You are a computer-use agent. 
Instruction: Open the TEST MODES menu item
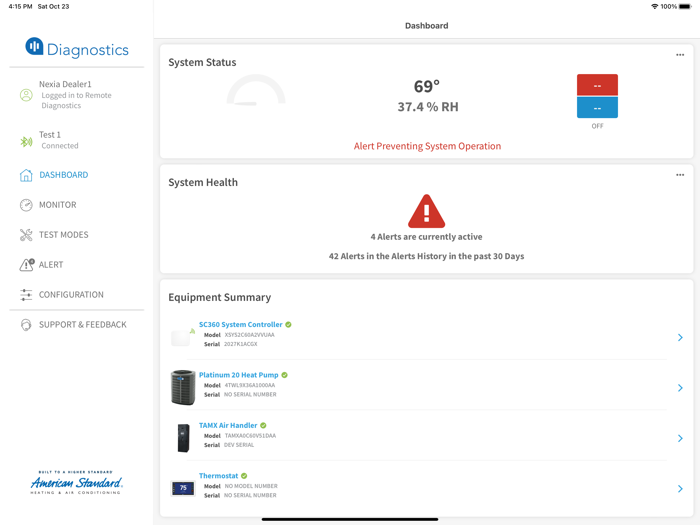point(63,235)
